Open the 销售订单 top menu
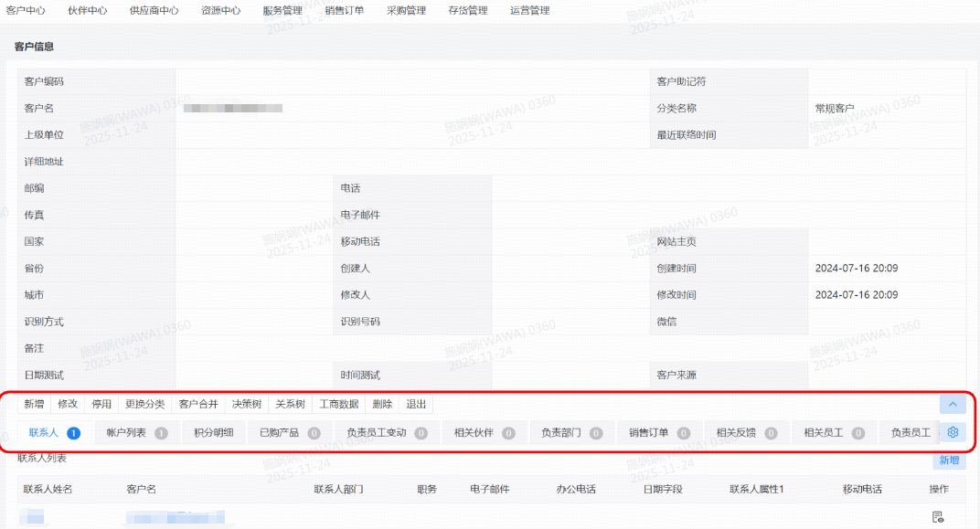Image resolution: width=980 pixels, height=529 pixels. click(345, 11)
